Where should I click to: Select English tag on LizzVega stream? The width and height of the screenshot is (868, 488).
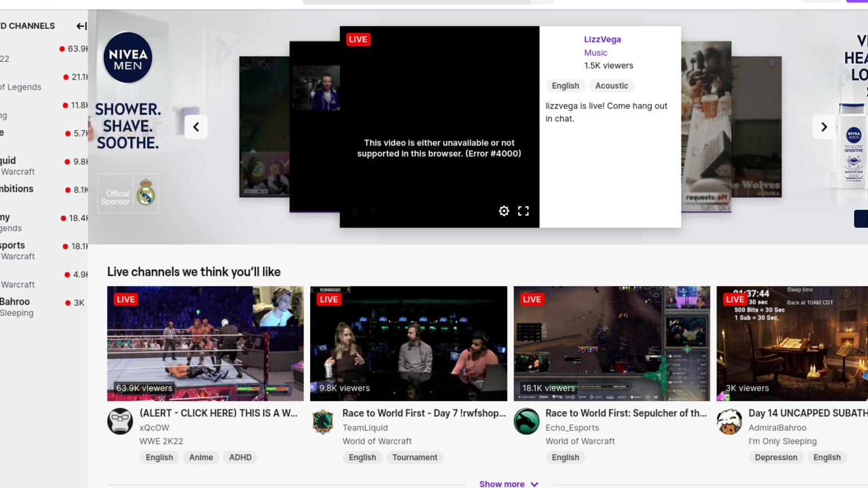tap(566, 86)
